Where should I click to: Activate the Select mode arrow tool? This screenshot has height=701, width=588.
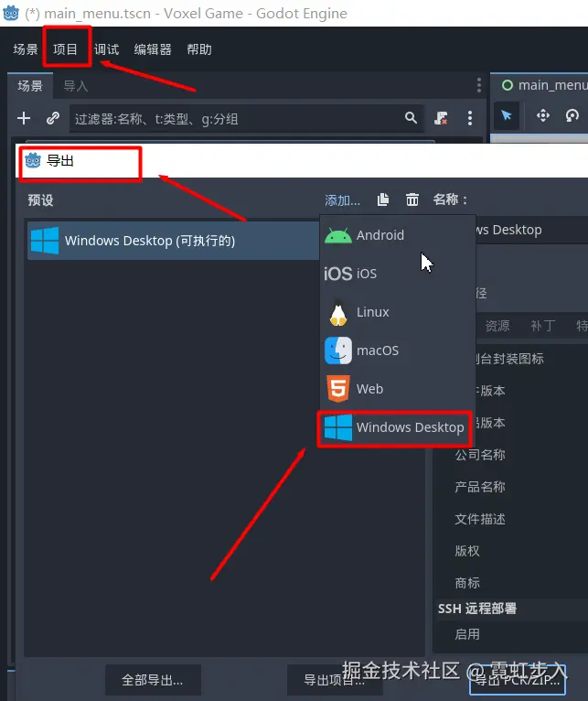coord(507,116)
